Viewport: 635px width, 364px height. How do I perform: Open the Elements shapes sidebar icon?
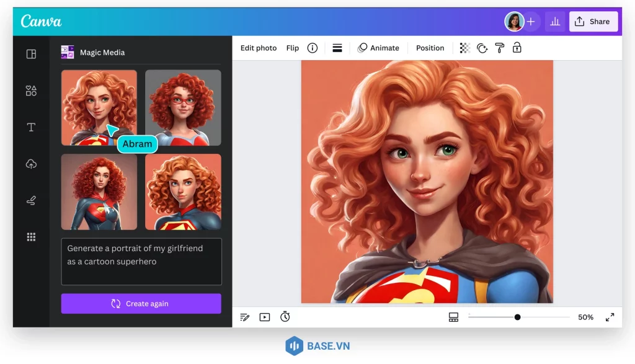pyautogui.click(x=31, y=91)
